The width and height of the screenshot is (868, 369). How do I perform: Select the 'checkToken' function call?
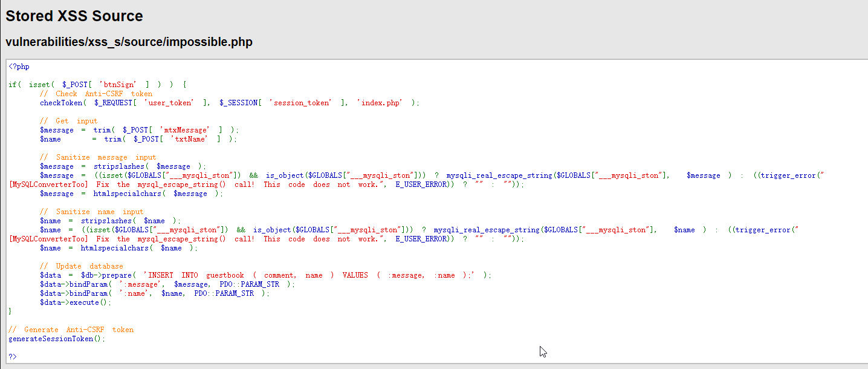click(61, 102)
